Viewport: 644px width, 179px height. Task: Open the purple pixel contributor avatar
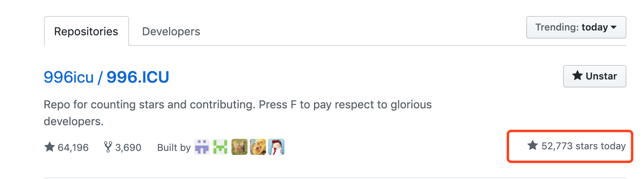pos(202,147)
